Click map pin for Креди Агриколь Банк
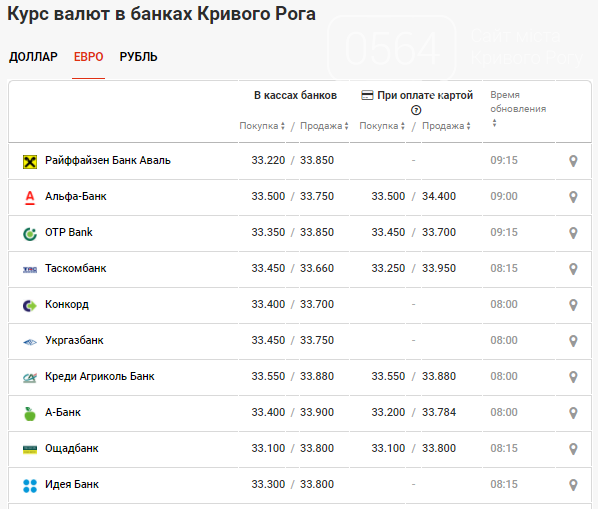The height and width of the screenshot is (509, 598). (x=573, y=377)
